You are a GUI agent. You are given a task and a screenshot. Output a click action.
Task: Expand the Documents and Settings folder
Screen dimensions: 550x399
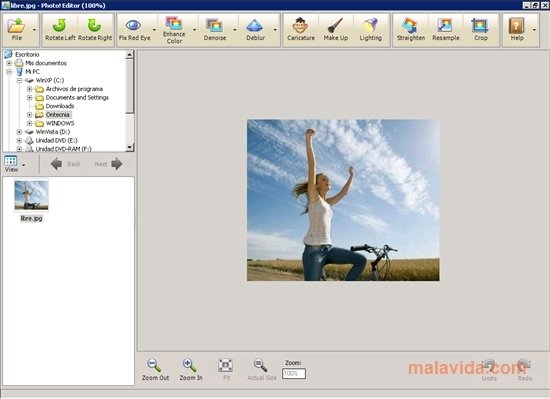point(29,97)
